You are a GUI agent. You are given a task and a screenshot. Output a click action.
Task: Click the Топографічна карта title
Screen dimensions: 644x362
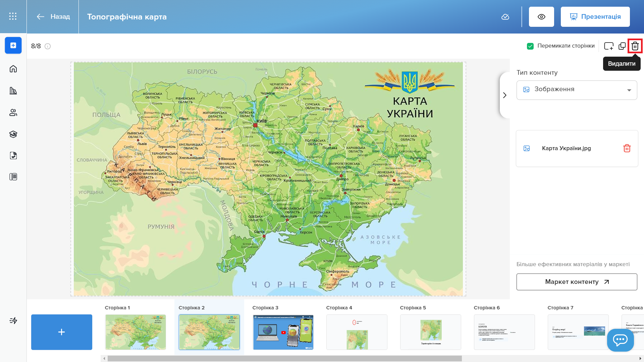[127, 17]
